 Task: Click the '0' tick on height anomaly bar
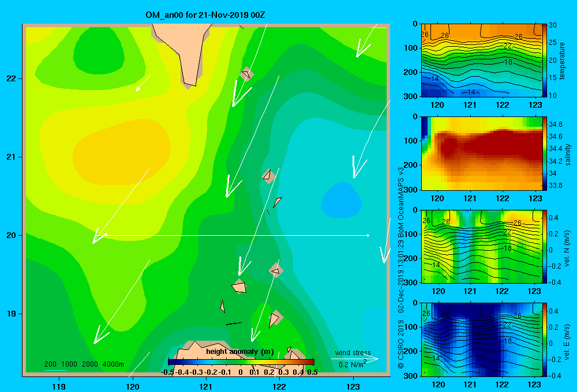pyautogui.click(x=241, y=372)
